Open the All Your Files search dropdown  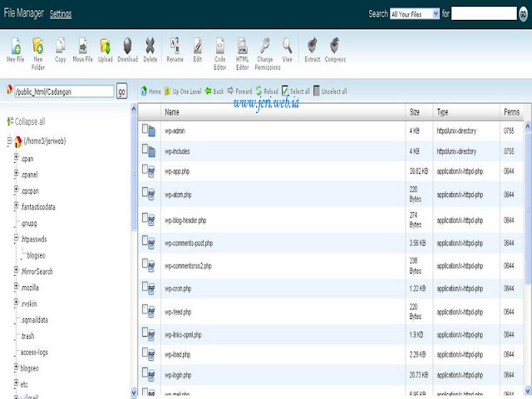415,14
